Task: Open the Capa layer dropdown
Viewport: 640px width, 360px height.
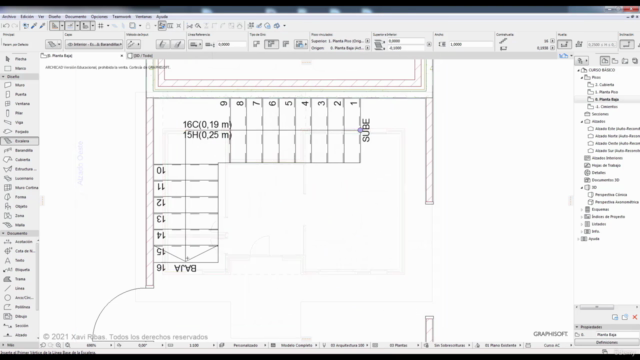Action: coord(94,44)
